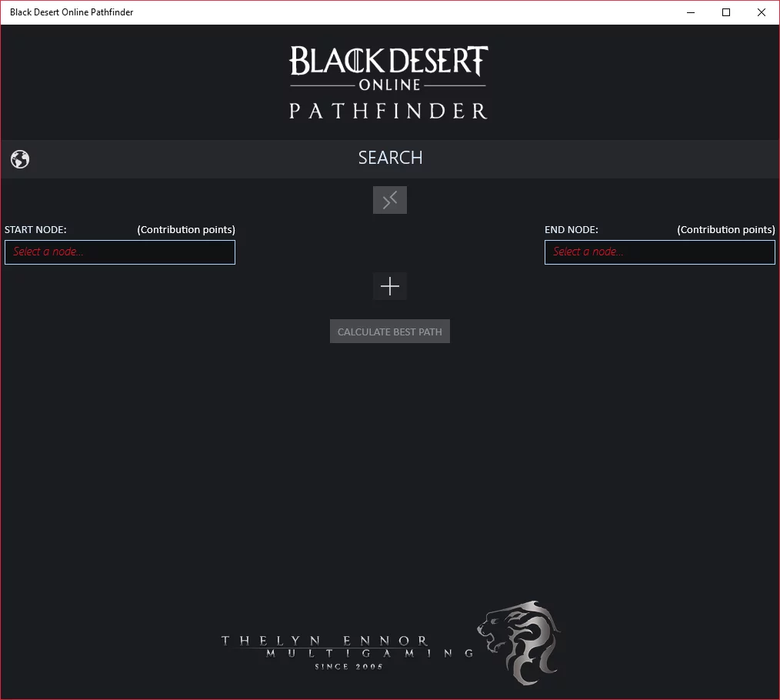Click the Thelyn Ennor Multigaming logo
The height and width of the screenshot is (700, 780).
click(x=391, y=642)
